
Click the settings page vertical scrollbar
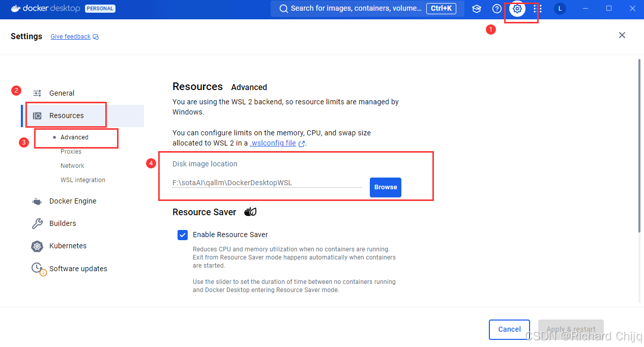pos(639,146)
